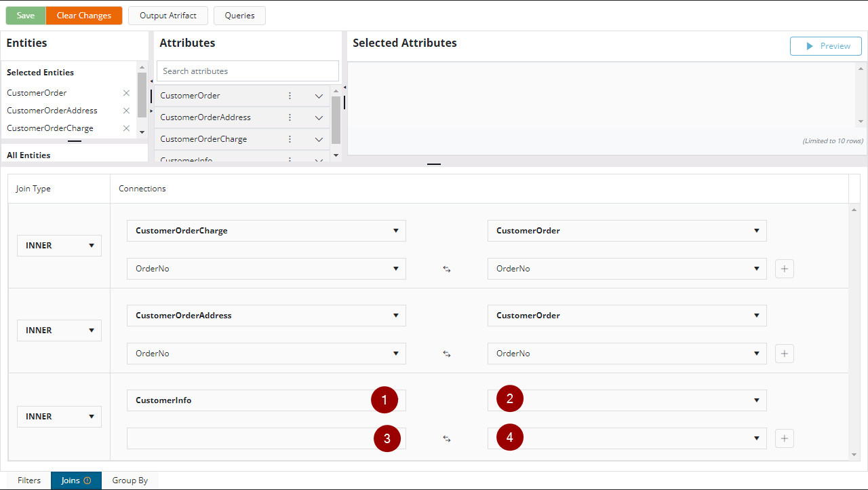Remove CustomerOrderAddress from Selected Entities

(126, 111)
